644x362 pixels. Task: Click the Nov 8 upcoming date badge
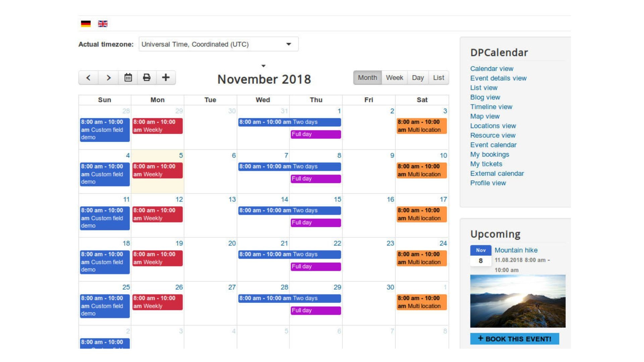[481, 256]
